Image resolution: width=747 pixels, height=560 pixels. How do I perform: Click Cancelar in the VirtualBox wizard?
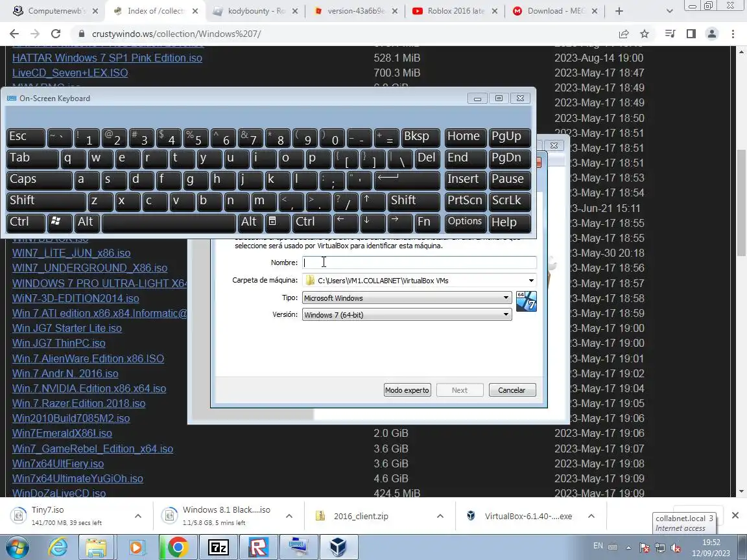coord(512,390)
